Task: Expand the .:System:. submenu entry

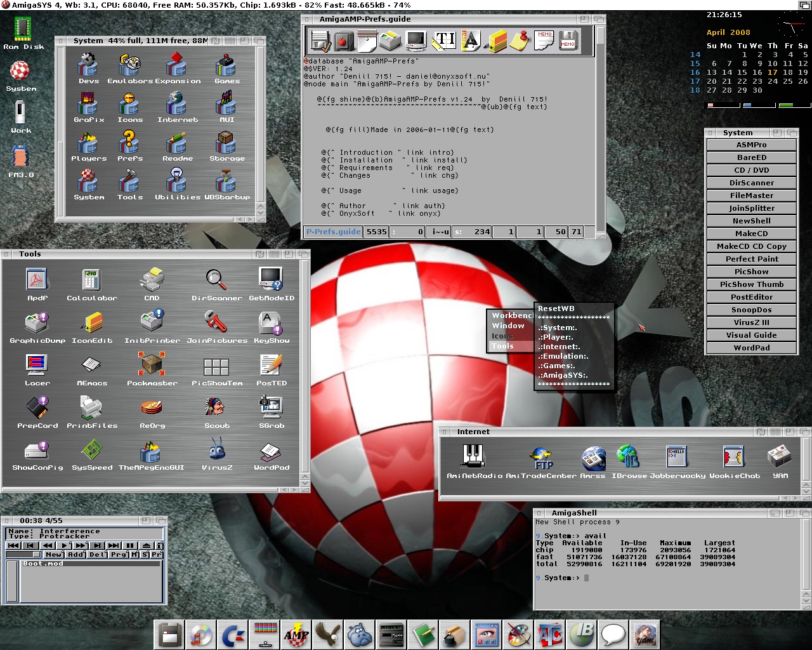Action: [558, 328]
